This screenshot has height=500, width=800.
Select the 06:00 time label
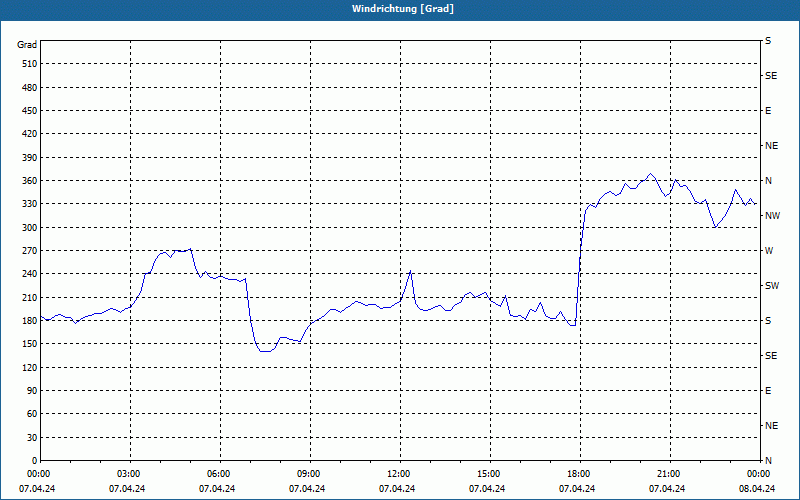220,474
